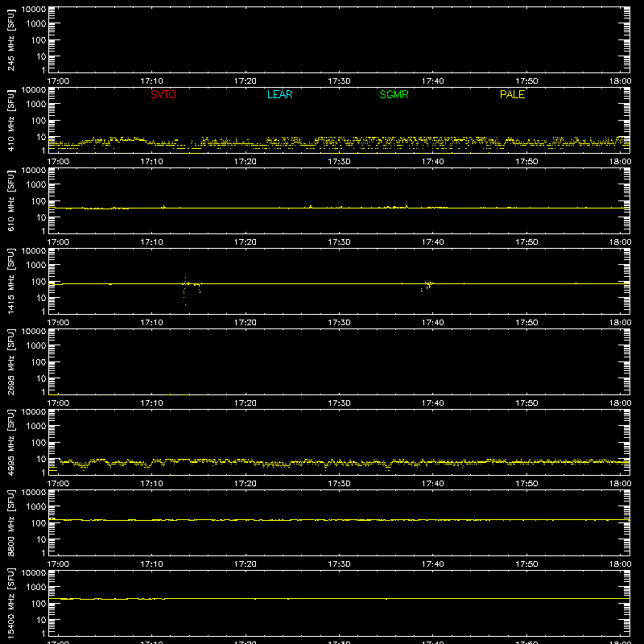Select the 15400 MHz [SFU] axis title
This screenshot has height=644, width=644.
click(11, 603)
